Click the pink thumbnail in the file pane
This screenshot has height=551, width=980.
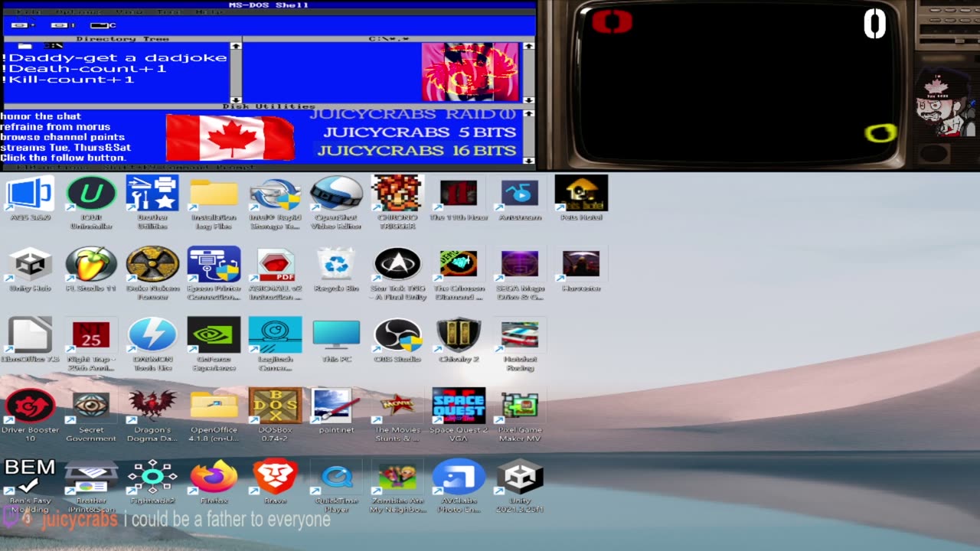(471, 72)
